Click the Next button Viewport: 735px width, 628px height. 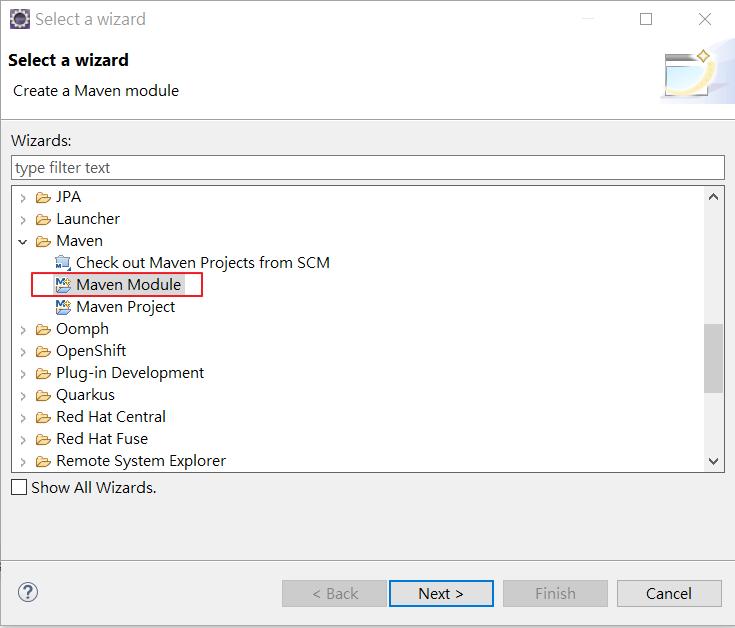pos(441,593)
